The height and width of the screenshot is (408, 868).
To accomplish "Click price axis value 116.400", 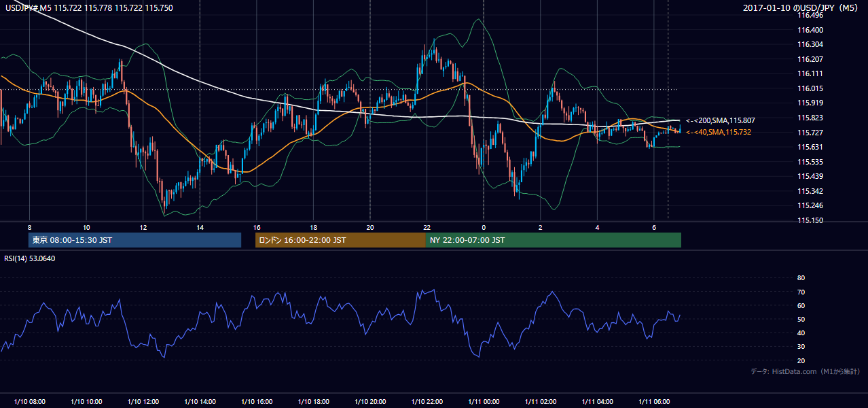I will point(810,30).
